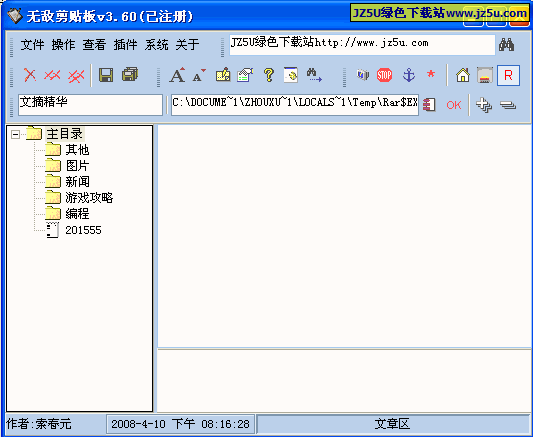Click the 文章区 status bar panel
This screenshot has height=437, width=533.
click(392, 424)
